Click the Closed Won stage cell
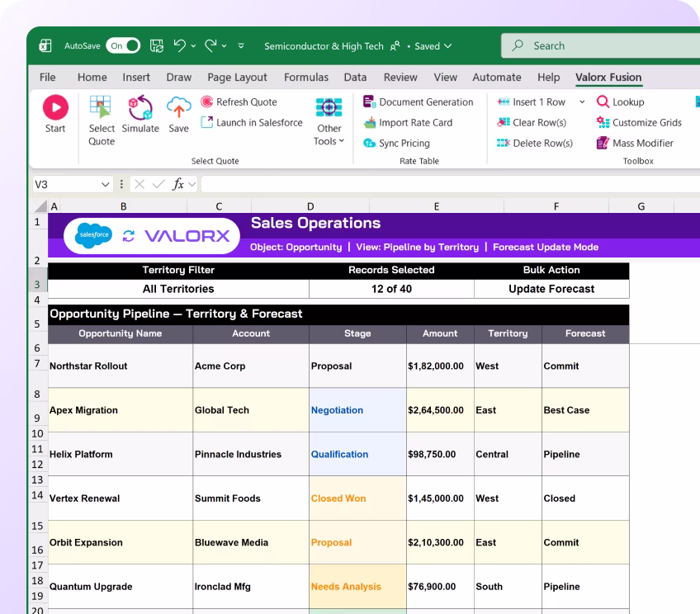Screen dimensions: 700x614 coord(357,498)
